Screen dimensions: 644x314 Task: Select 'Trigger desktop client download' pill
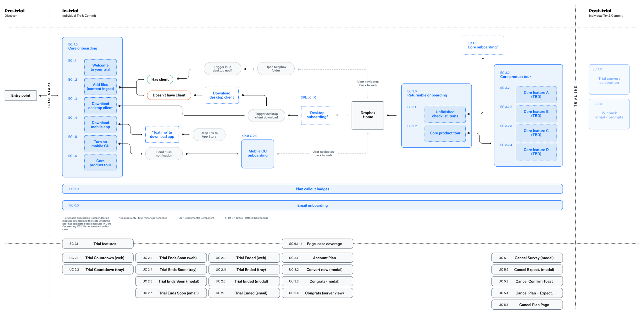coord(266,116)
